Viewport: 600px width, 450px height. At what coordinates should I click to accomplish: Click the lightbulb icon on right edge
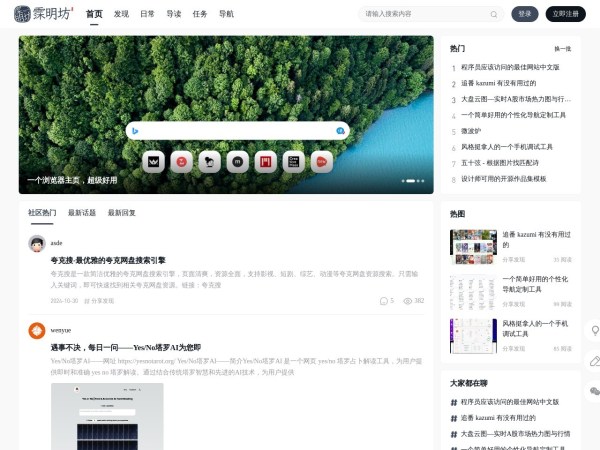click(x=594, y=330)
